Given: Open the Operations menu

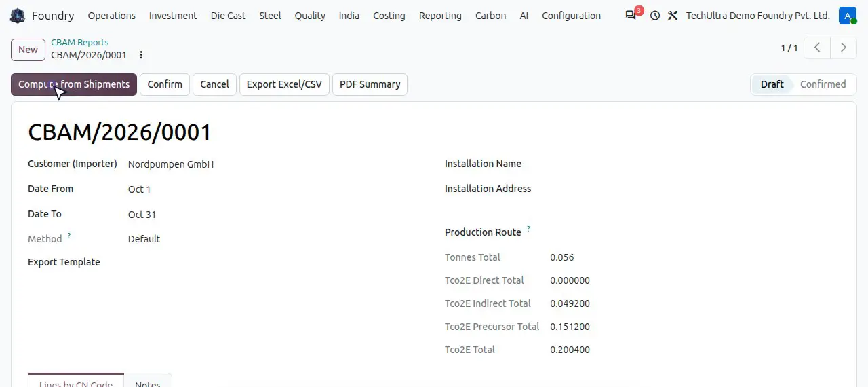Looking at the screenshot, I should click(112, 16).
